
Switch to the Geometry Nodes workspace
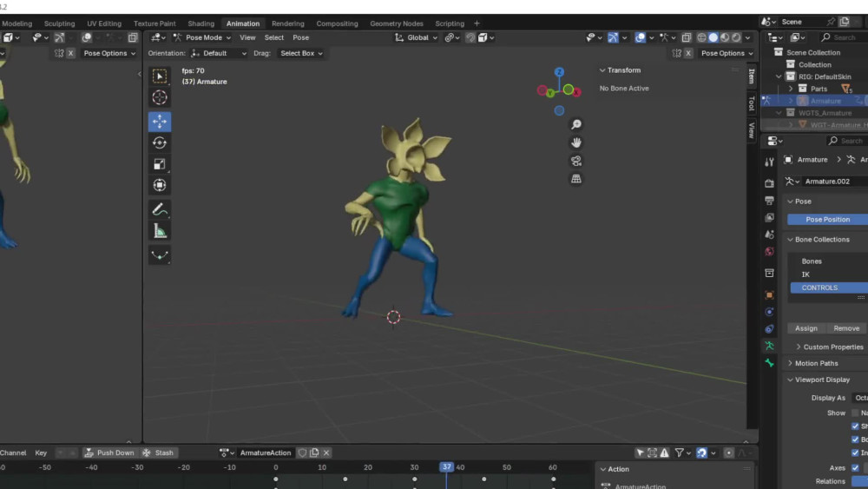click(397, 23)
